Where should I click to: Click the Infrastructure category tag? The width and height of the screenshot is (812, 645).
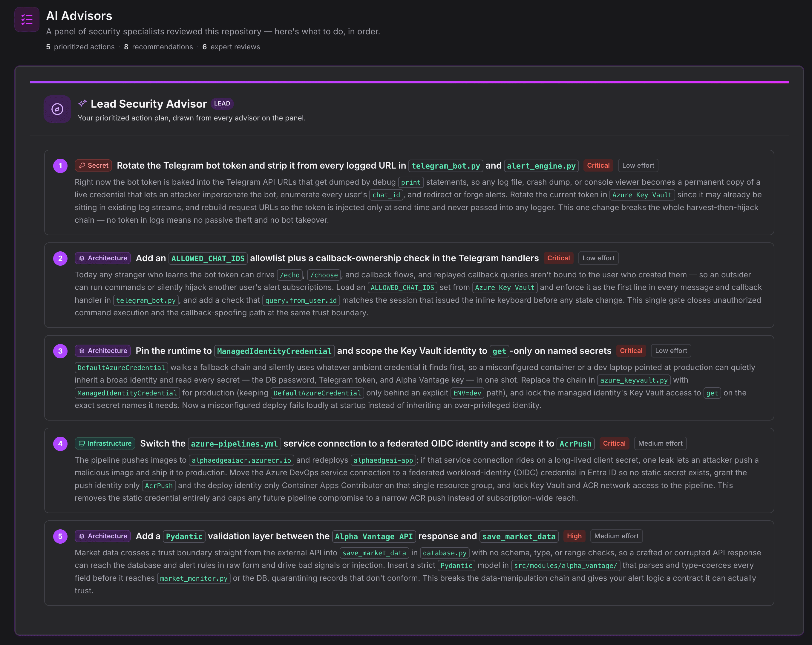coord(105,444)
